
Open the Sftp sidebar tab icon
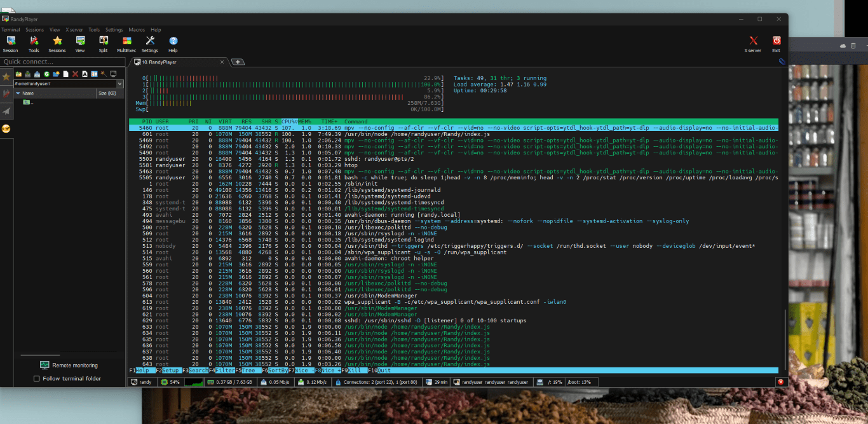pyautogui.click(x=6, y=128)
